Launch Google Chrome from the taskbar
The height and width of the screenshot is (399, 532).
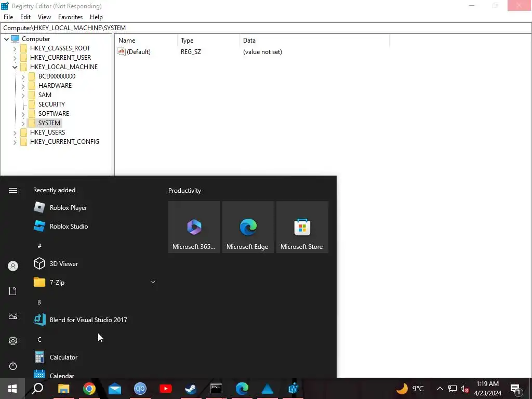pos(89,389)
